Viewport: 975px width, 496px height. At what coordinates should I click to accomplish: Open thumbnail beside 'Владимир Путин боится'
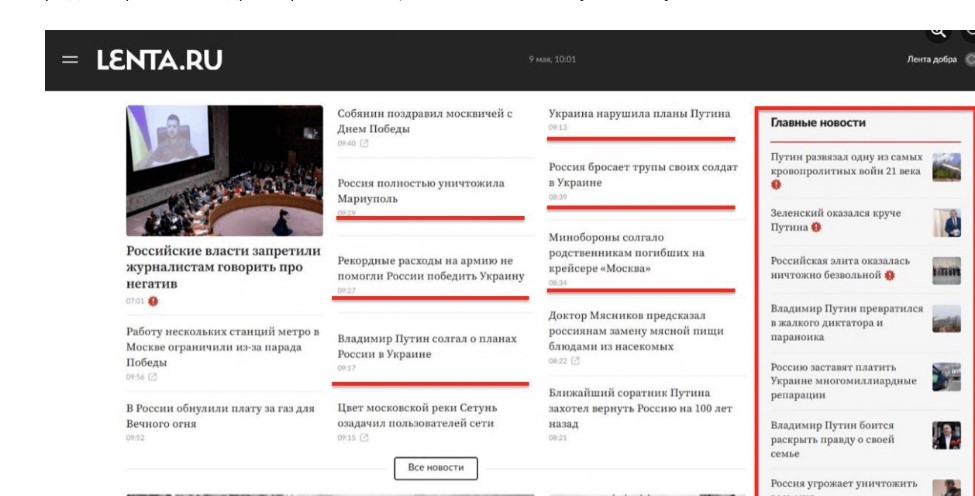coord(946,435)
